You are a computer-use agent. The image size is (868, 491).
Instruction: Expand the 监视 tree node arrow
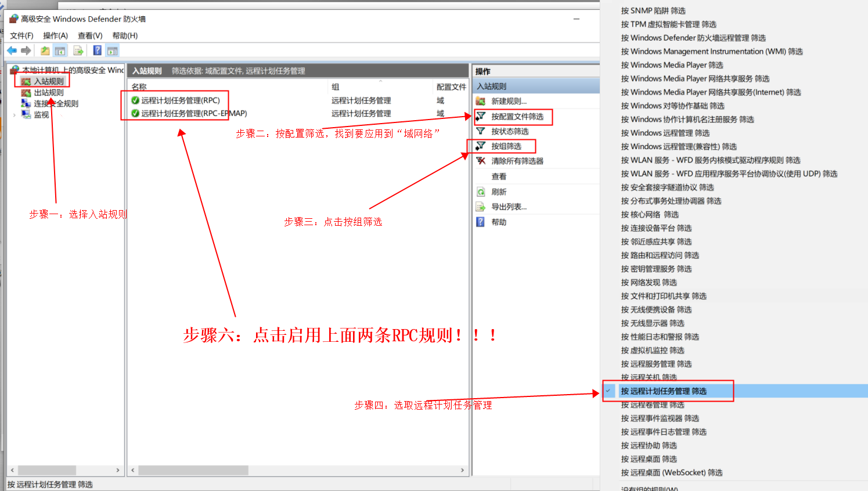[14, 115]
